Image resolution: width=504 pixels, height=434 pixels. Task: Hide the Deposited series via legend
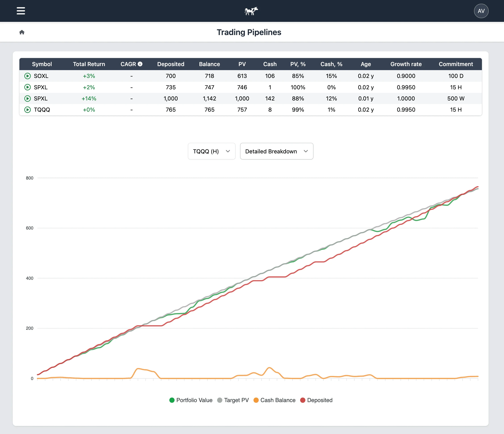point(316,400)
